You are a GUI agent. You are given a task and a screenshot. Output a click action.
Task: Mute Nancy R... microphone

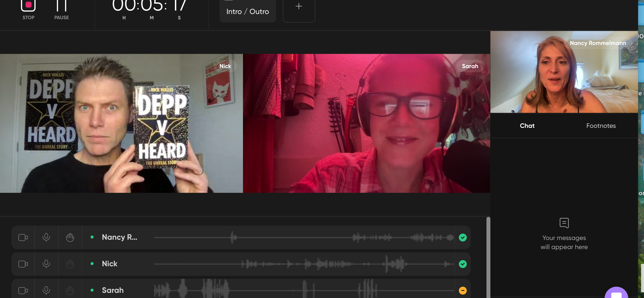[46, 237]
